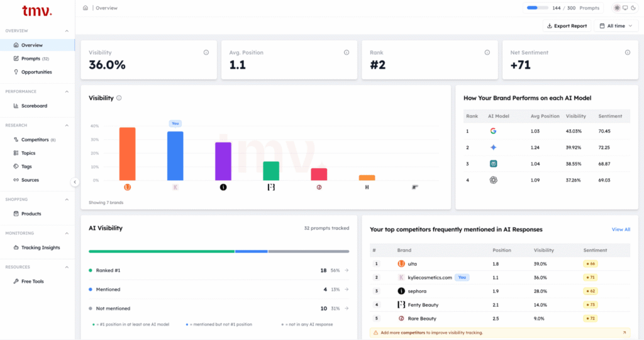Click arrow next to Ranked #1 row
The height and width of the screenshot is (340, 644).
[347, 271]
